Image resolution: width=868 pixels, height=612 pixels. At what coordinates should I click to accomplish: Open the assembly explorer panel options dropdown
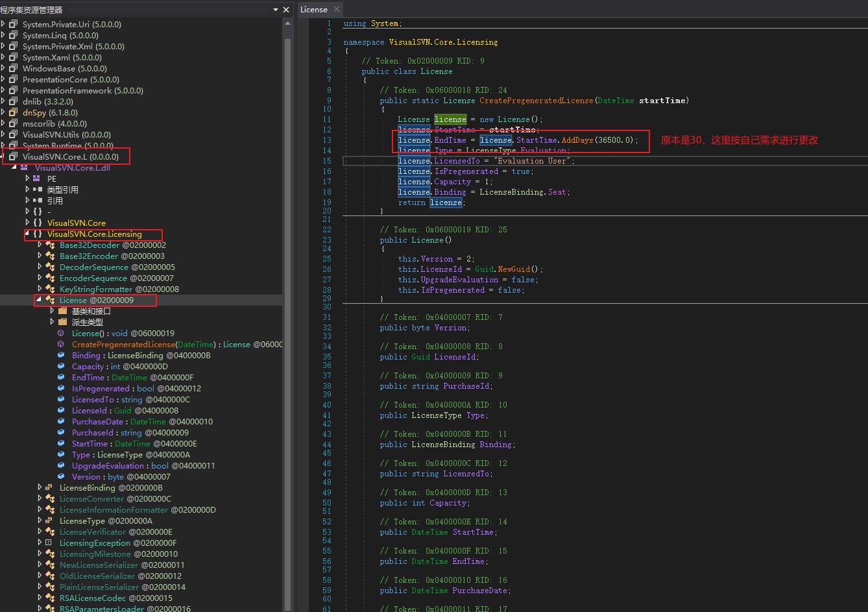(276, 10)
